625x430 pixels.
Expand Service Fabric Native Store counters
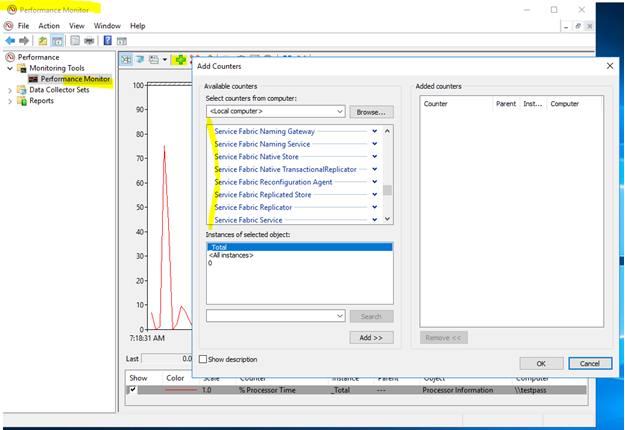[375, 157]
